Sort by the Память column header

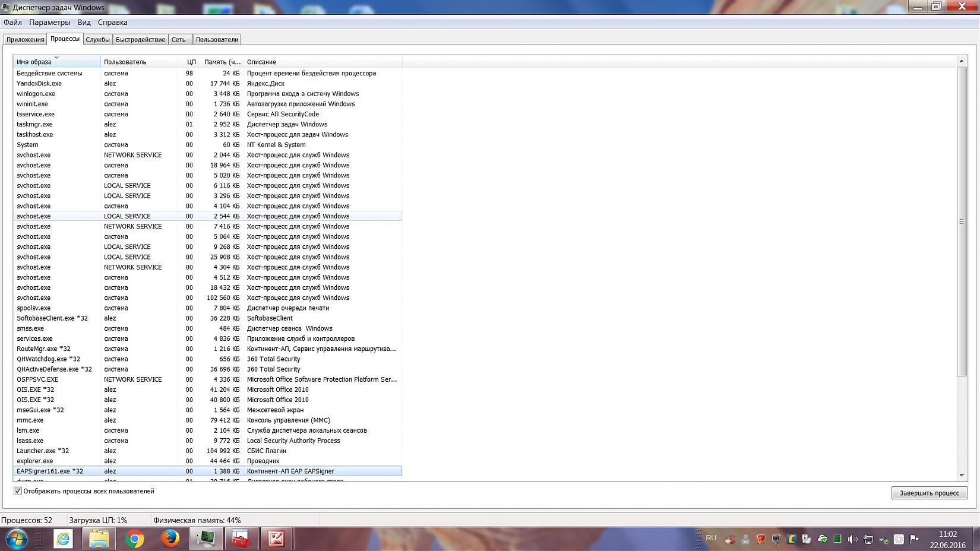[221, 62]
